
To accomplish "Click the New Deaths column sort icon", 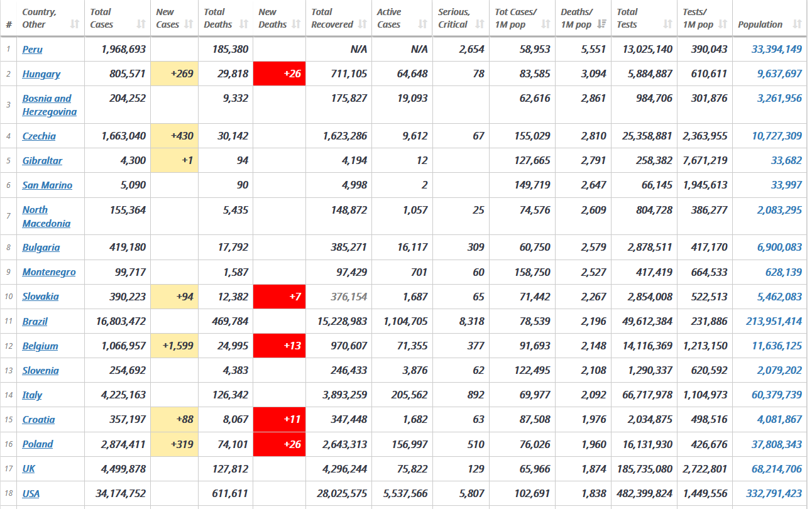I will click(296, 25).
